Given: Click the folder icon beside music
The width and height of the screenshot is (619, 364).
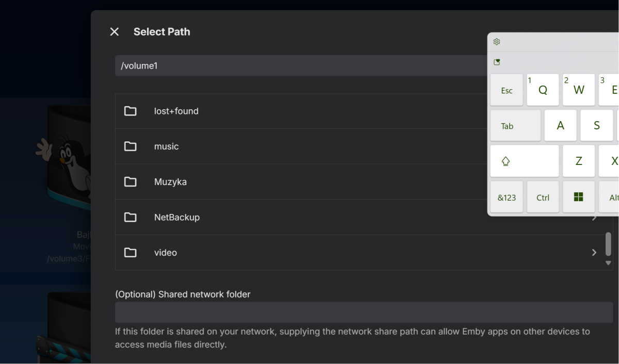Looking at the screenshot, I should pos(131,146).
